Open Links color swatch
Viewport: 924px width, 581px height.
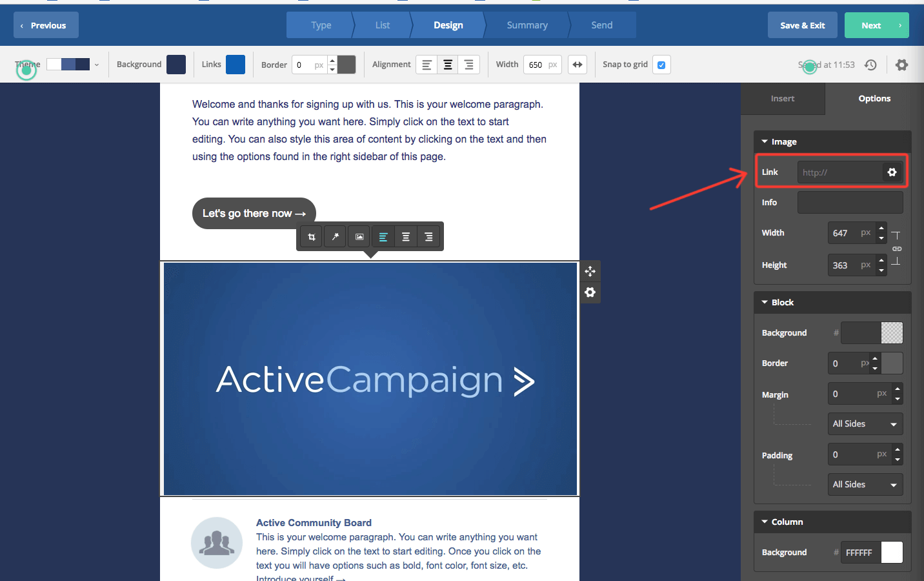(236, 65)
